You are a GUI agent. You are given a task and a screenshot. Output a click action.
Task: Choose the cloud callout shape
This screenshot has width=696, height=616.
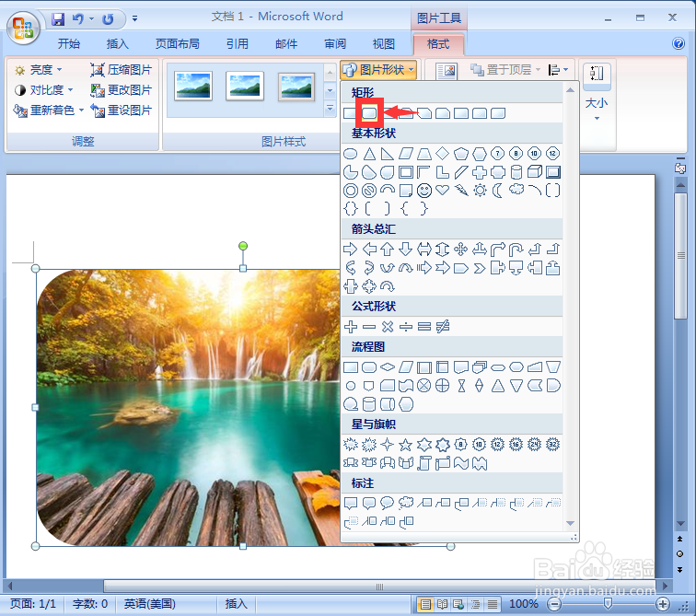pyautogui.click(x=406, y=503)
